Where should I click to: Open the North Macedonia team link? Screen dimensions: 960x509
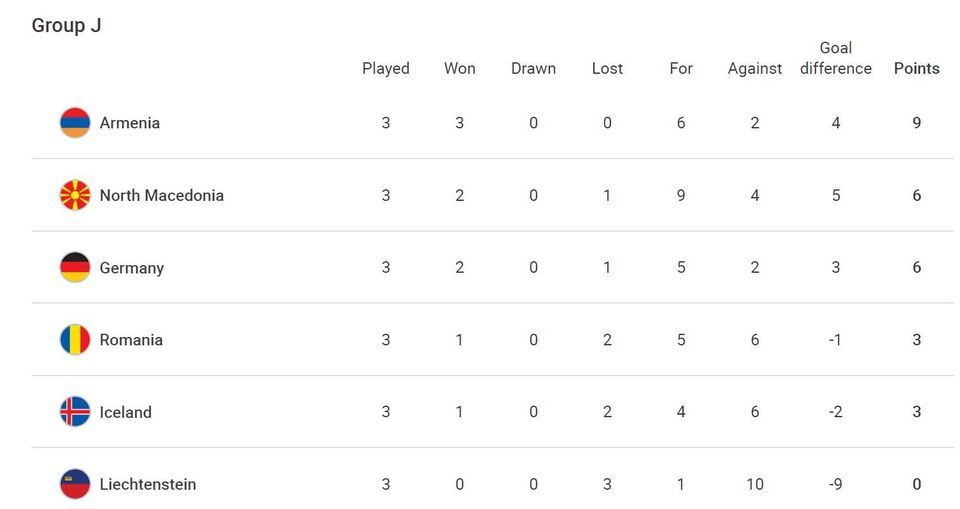162,195
